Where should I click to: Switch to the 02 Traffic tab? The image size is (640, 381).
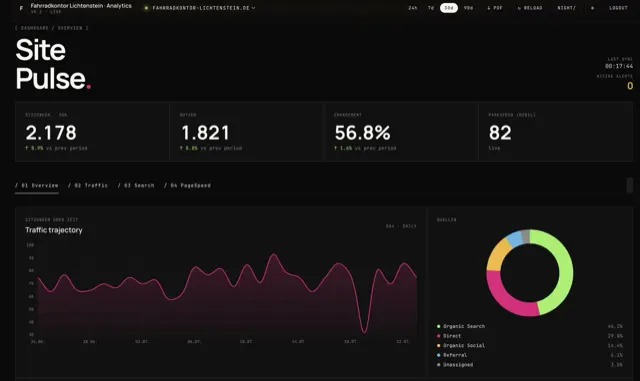point(88,185)
